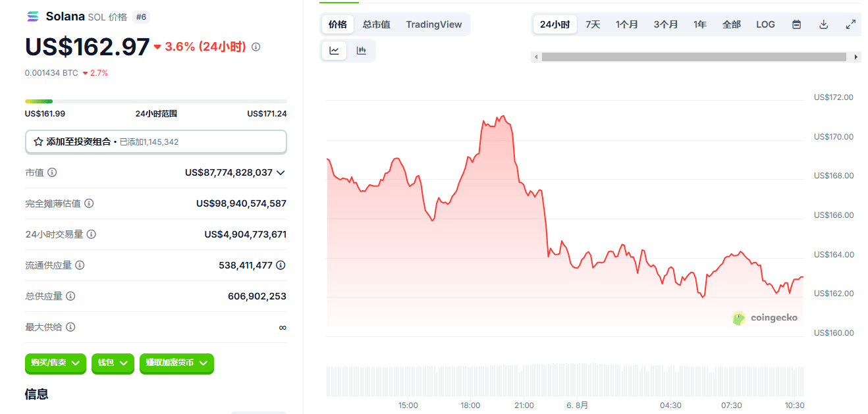Viewport: 868px width, 414px height.
Task: Select the 24小时 time range
Action: (555, 24)
